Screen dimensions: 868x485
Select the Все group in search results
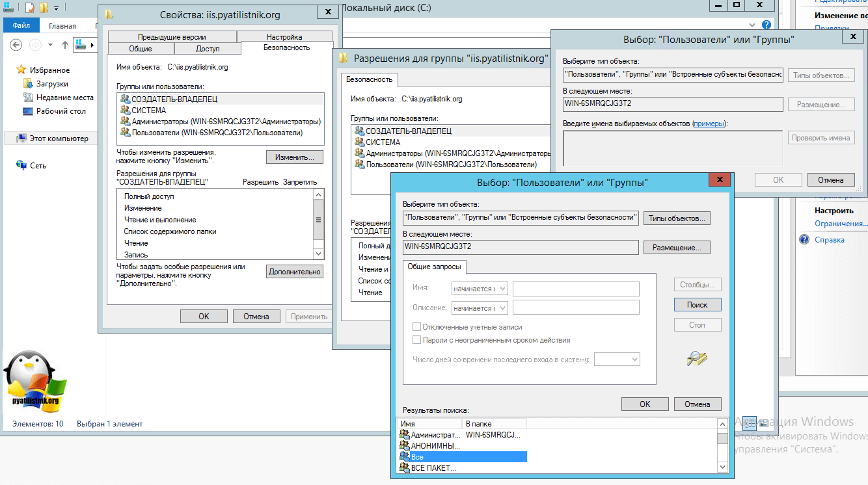click(417, 458)
